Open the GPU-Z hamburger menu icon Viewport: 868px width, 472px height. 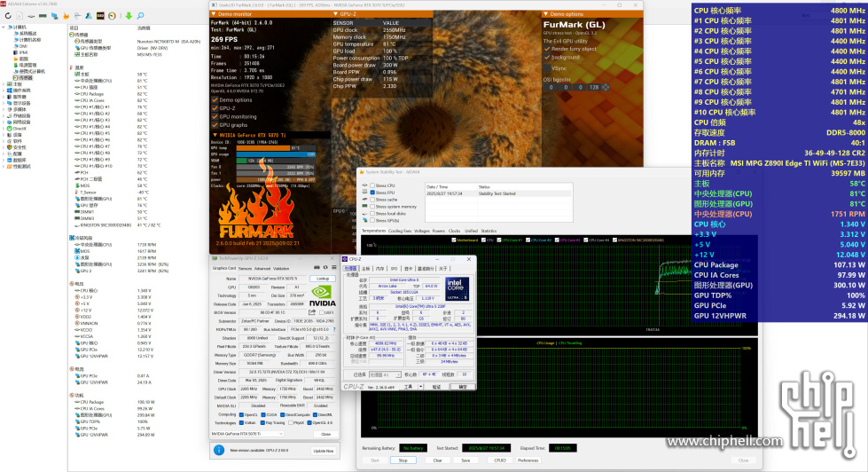333,267
